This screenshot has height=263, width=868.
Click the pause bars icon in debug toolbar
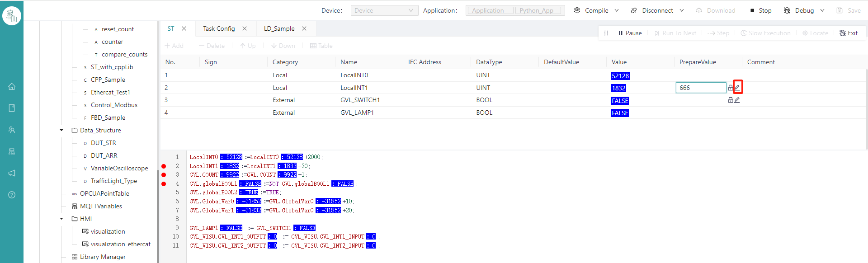(x=621, y=33)
